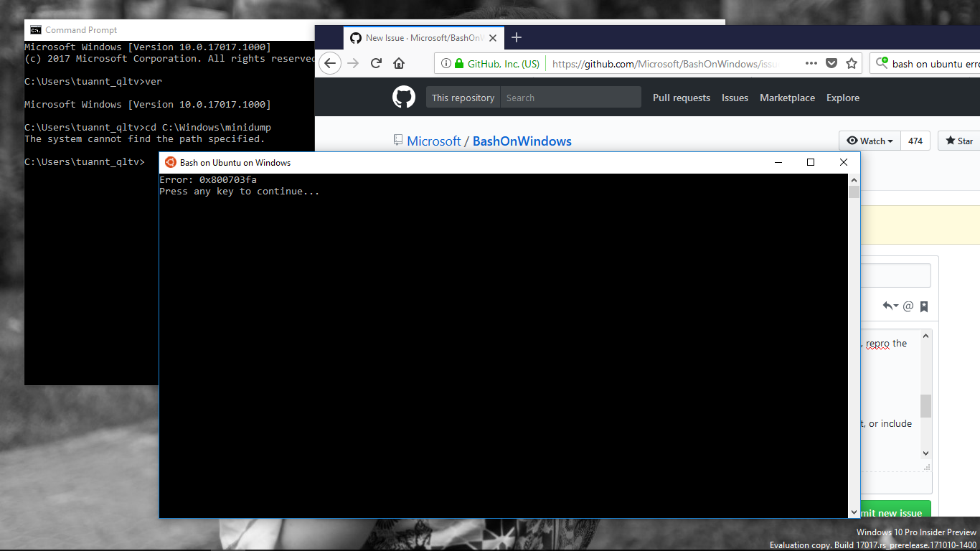Click the Bash window scrollbar thumb

point(854,192)
